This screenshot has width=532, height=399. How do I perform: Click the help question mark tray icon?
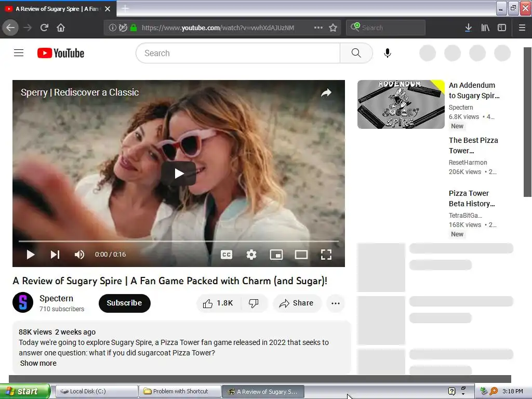coord(451,391)
